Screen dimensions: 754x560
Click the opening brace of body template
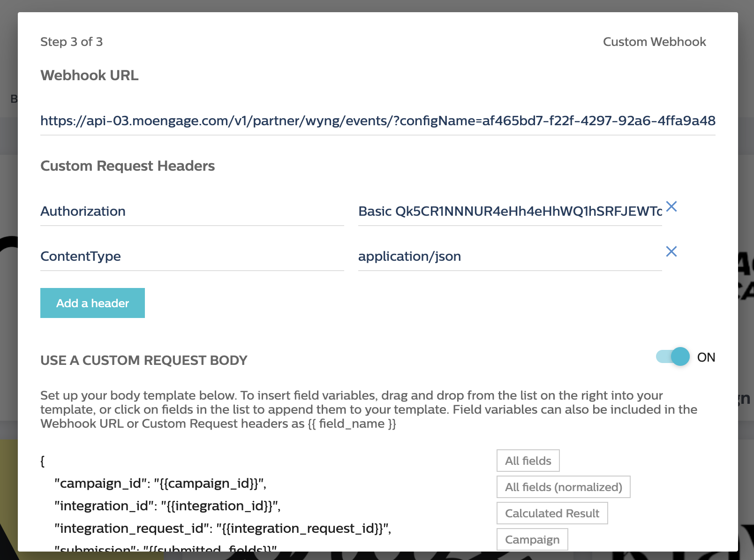coord(43,461)
